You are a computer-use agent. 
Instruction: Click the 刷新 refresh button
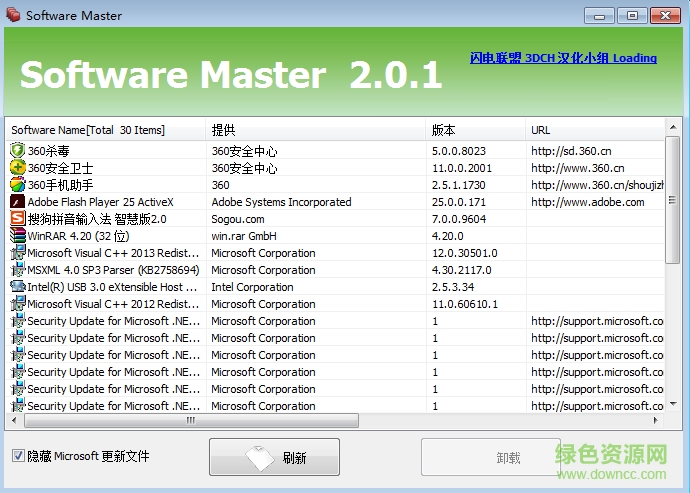[x=274, y=457]
